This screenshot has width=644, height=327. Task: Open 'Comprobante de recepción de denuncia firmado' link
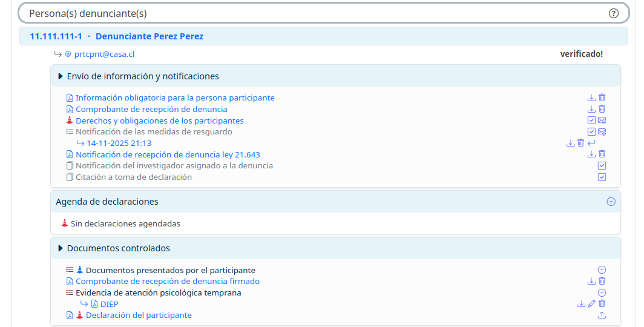click(x=168, y=282)
